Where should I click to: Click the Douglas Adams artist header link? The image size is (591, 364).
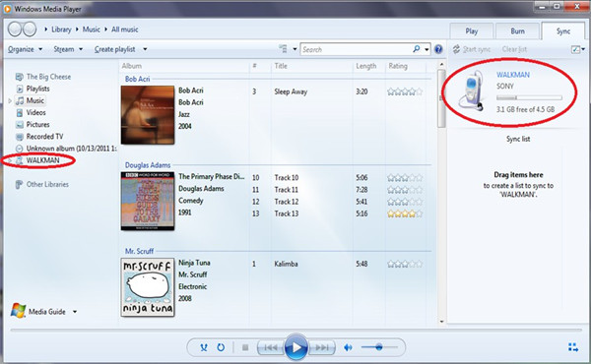[148, 165]
